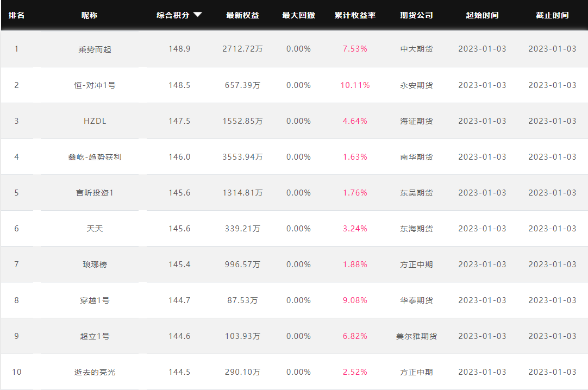Select return rate 3.24%
The width and height of the screenshot is (588, 390).
[355, 229]
